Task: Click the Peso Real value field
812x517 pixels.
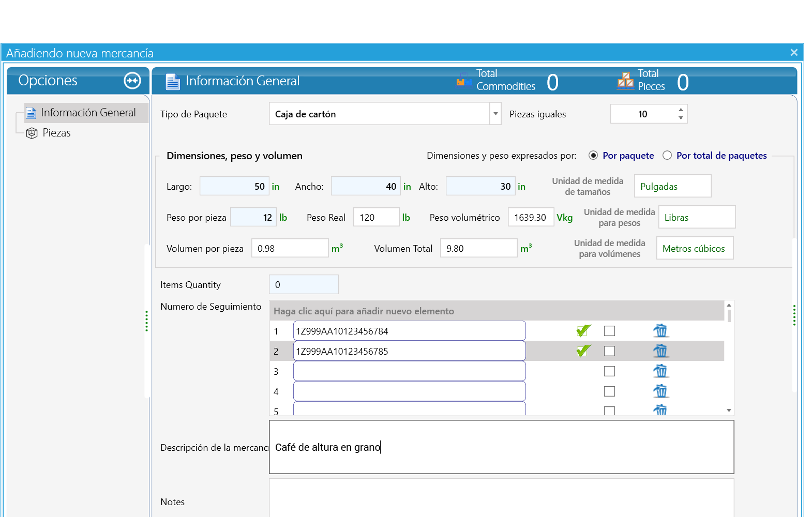Action: tap(377, 217)
